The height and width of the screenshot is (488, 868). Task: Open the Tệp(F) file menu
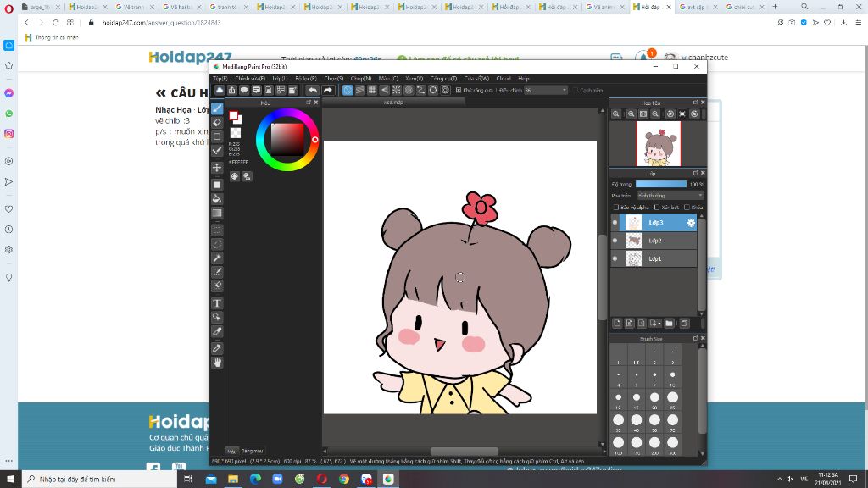pyautogui.click(x=220, y=79)
